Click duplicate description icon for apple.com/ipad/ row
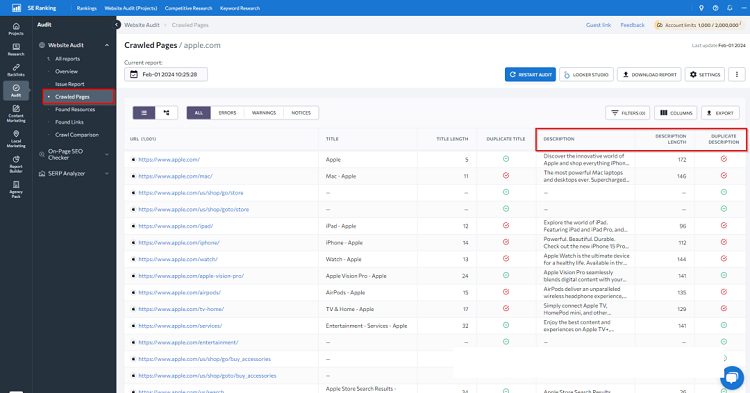 (x=724, y=225)
